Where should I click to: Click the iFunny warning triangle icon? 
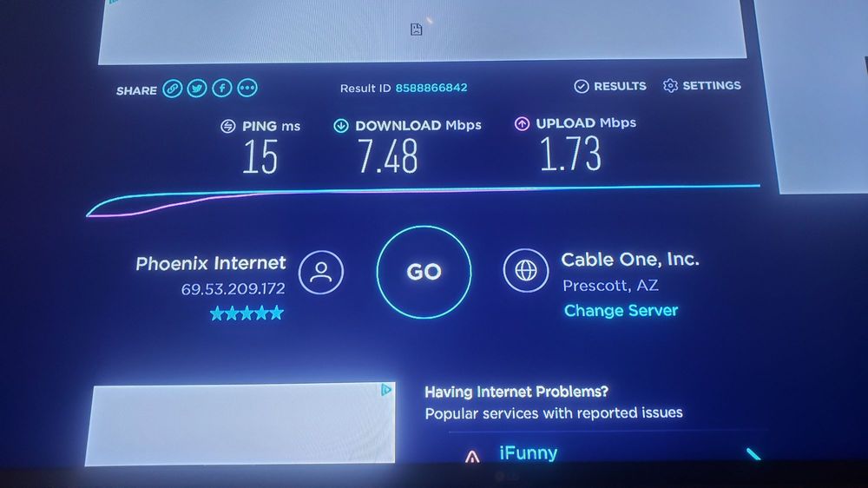472,457
